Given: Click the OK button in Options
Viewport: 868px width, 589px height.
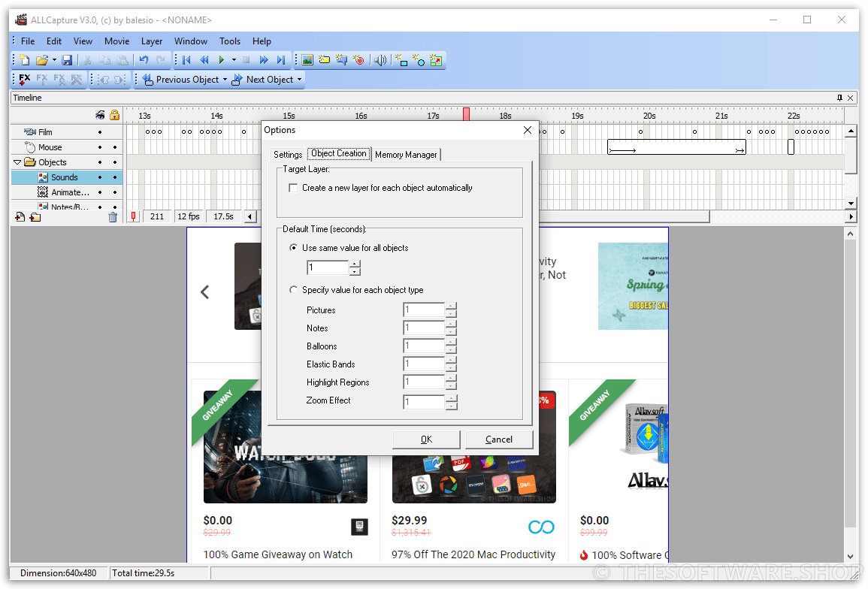Looking at the screenshot, I should (x=426, y=439).
